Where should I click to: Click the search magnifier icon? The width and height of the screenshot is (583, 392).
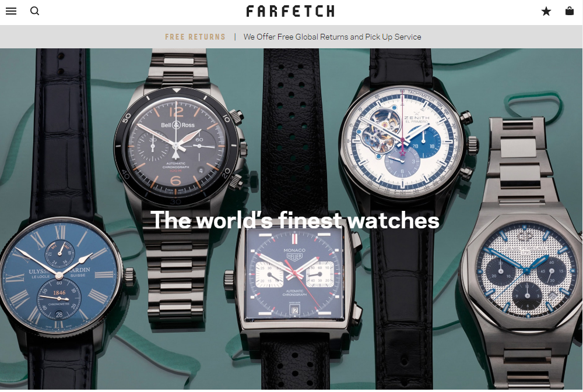click(34, 11)
